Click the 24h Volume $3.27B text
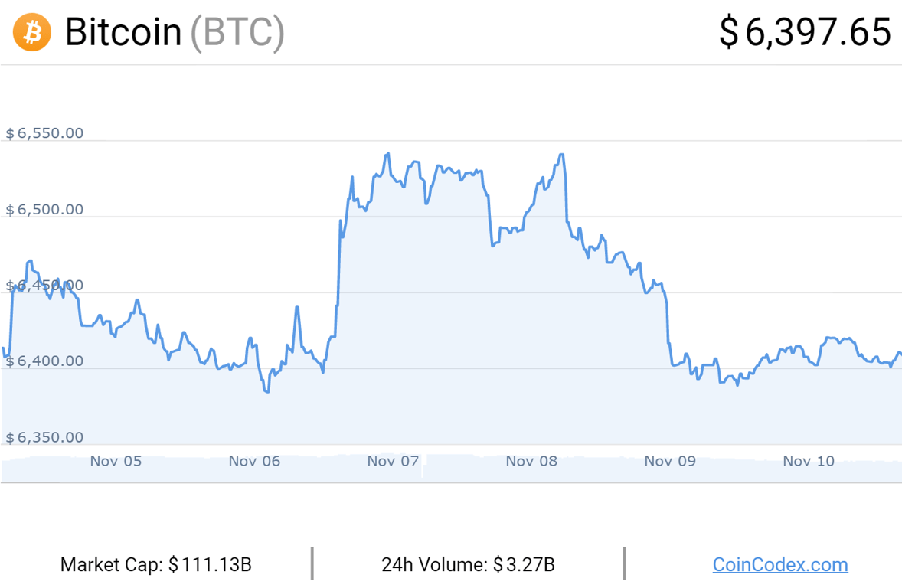 pos(468,564)
